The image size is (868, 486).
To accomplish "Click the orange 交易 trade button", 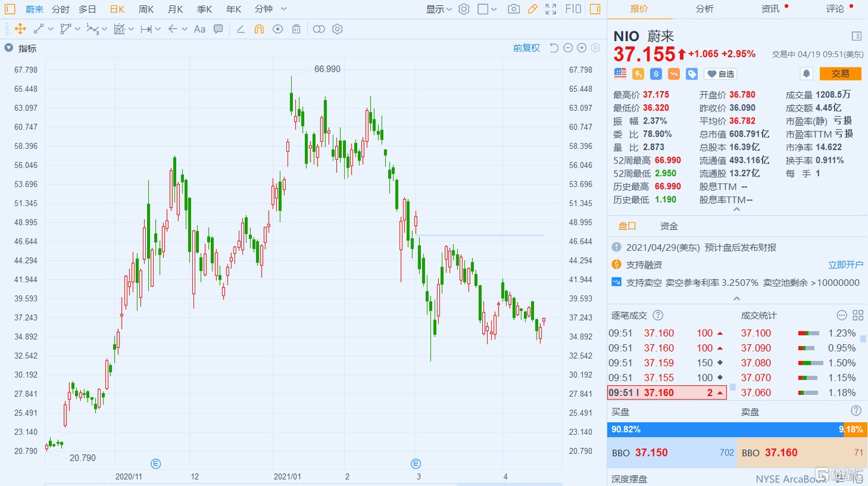I will (x=840, y=74).
